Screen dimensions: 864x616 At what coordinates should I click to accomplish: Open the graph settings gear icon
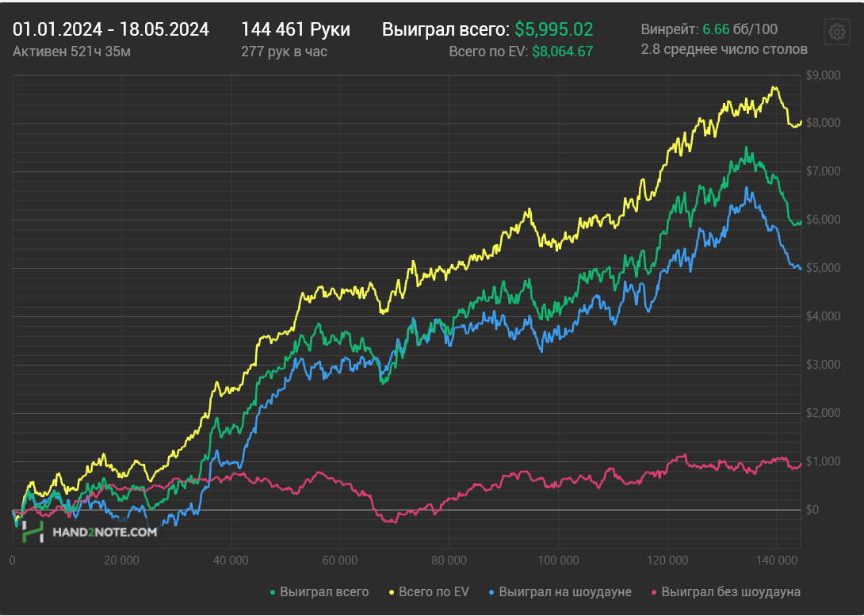pos(836,33)
